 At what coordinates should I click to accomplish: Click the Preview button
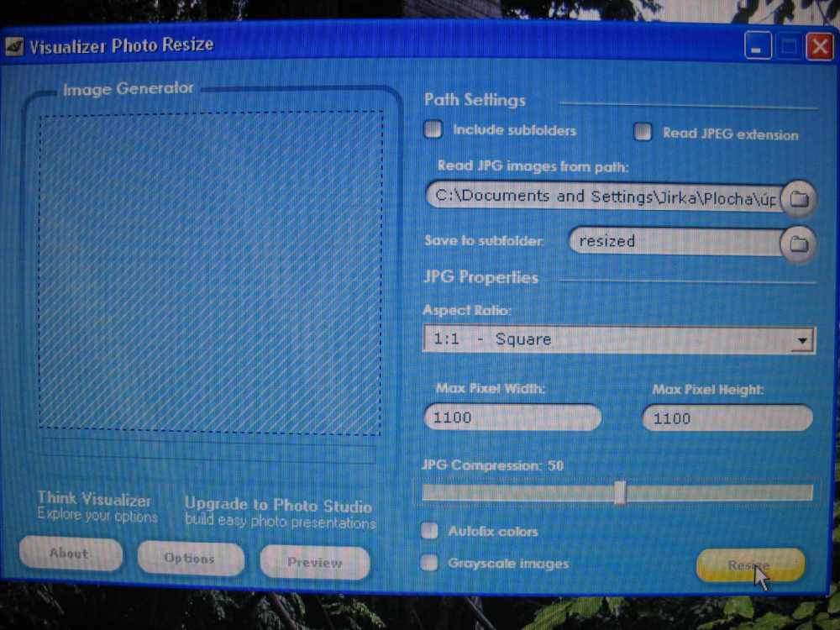314,563
